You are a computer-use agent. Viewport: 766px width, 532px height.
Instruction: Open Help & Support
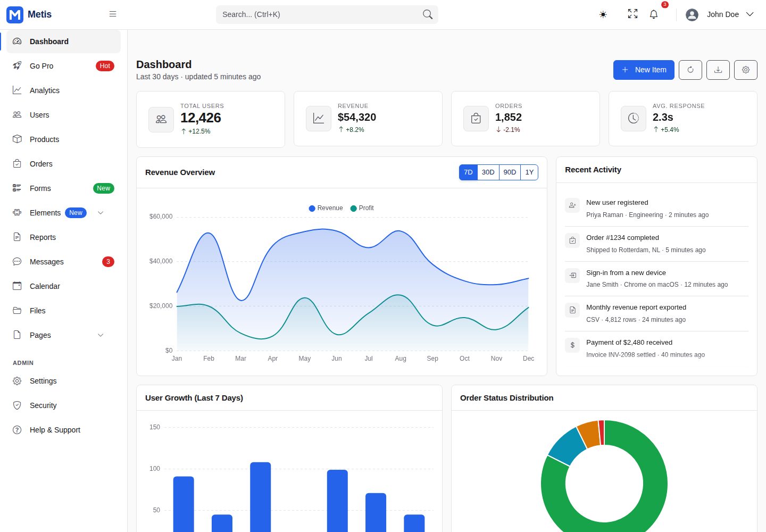coord(64,430)
